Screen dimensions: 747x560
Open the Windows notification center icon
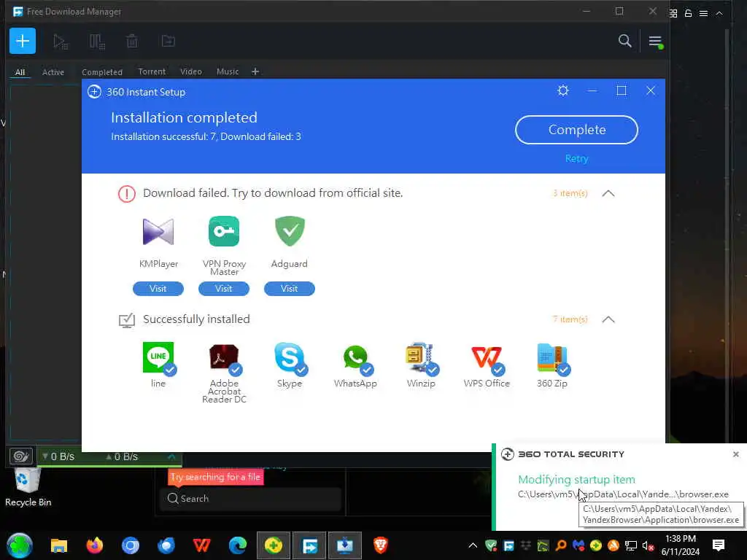(719, 545)
